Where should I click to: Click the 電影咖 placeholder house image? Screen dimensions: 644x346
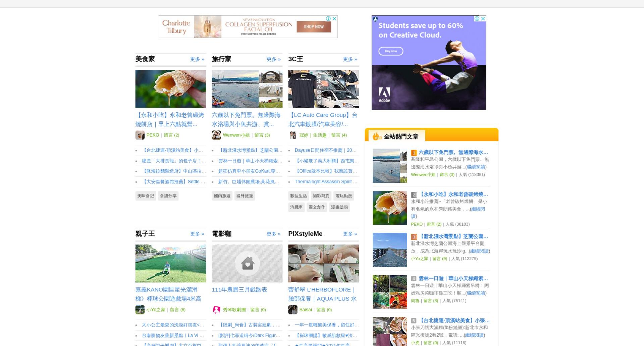pos(247,264)
